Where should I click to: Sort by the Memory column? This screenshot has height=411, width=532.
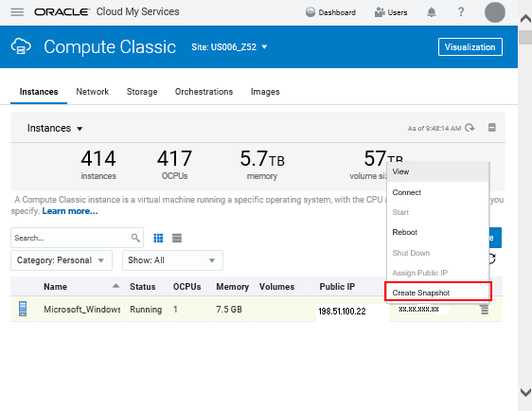pos(233,287)
